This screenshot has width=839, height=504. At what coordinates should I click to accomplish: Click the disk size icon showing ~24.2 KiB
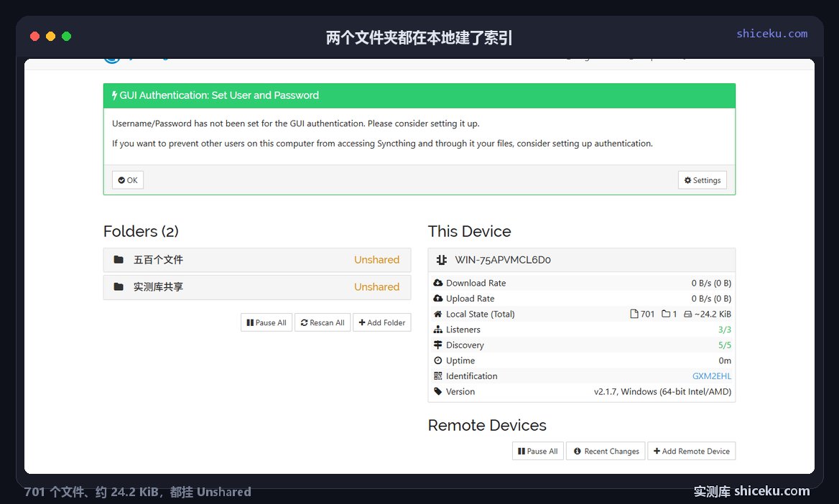[x=687, y=314]
